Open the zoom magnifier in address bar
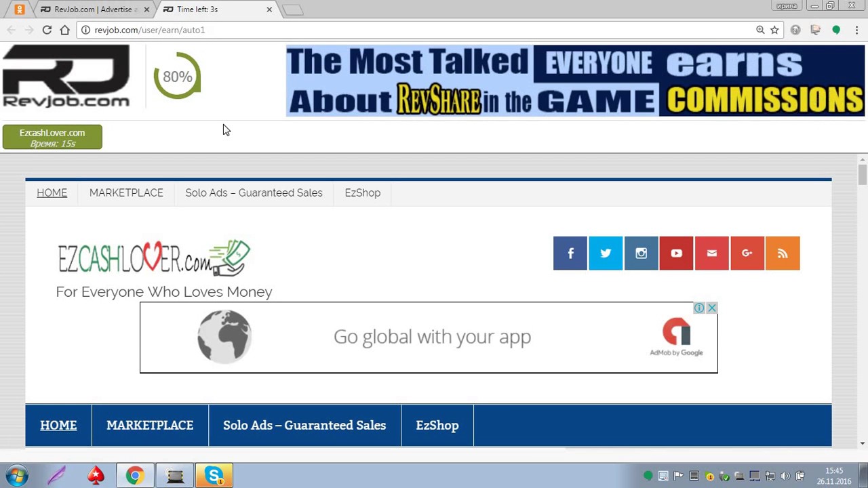Image resolution: width=868 pixels, height=488 pixels. tap(760, 30)
